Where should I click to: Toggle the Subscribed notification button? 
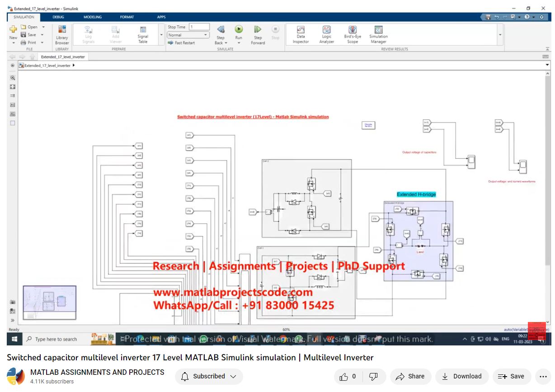tap(209, 376)
